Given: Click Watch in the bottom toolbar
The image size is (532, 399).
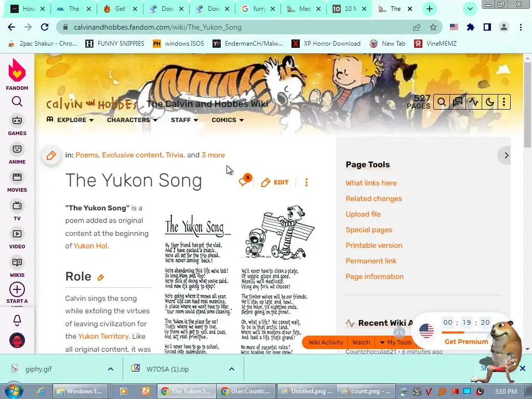Looking at the screenshot, I should [361, 342].
